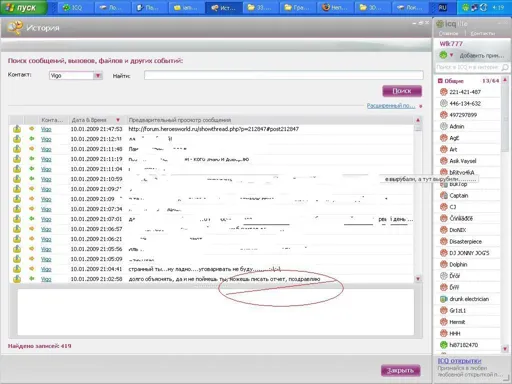Focus the ICQ contact search field

(468, 67)
